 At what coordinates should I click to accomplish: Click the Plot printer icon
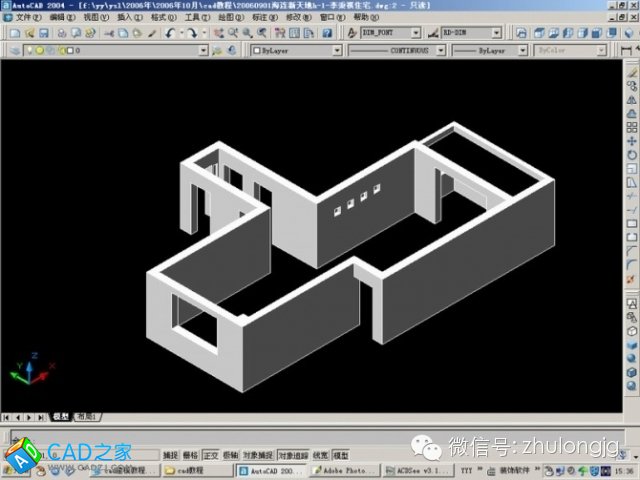pyautogui.click(x=62, y=33)
